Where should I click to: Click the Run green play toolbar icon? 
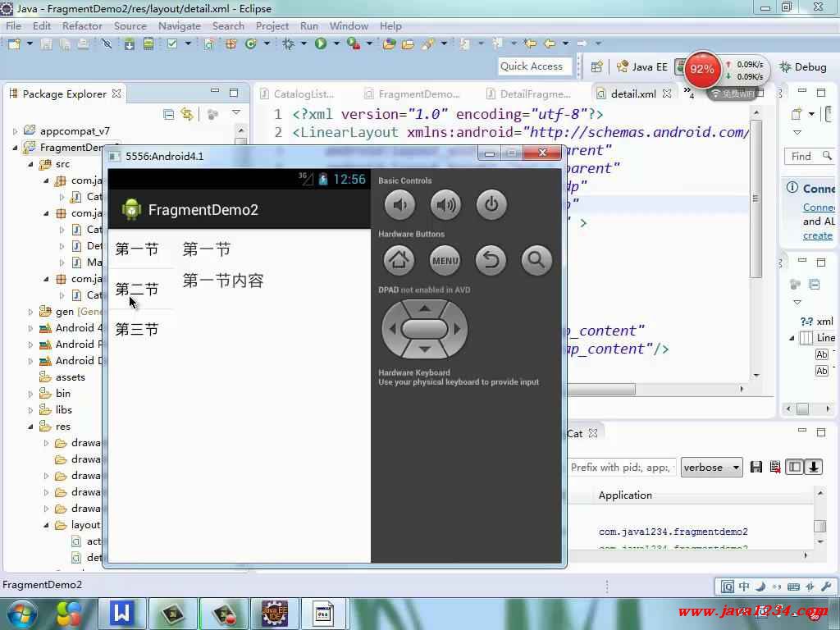pos(321,43)
